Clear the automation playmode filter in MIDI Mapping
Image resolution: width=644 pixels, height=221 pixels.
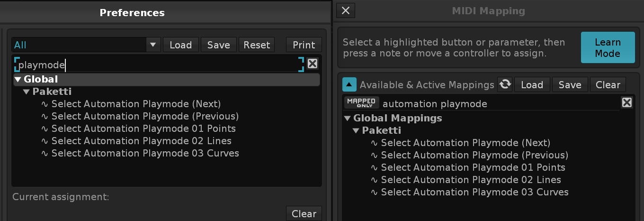click(x=626, y=103)
